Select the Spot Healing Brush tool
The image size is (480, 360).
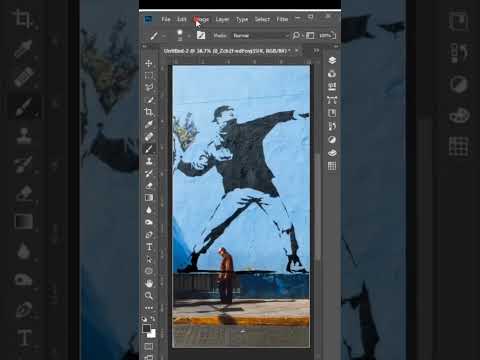[x=149, y=136]
